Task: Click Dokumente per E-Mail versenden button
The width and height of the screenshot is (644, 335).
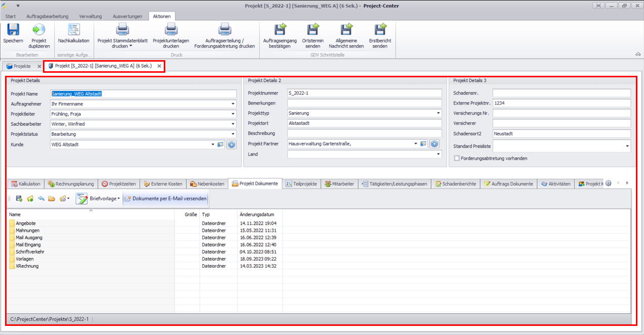Action: pos(166,199)
